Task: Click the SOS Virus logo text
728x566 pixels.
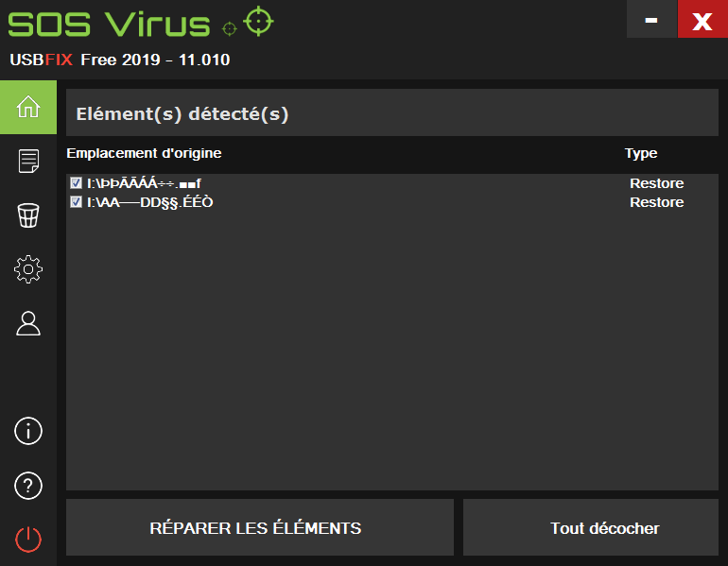Action: (x=109, y=25)
